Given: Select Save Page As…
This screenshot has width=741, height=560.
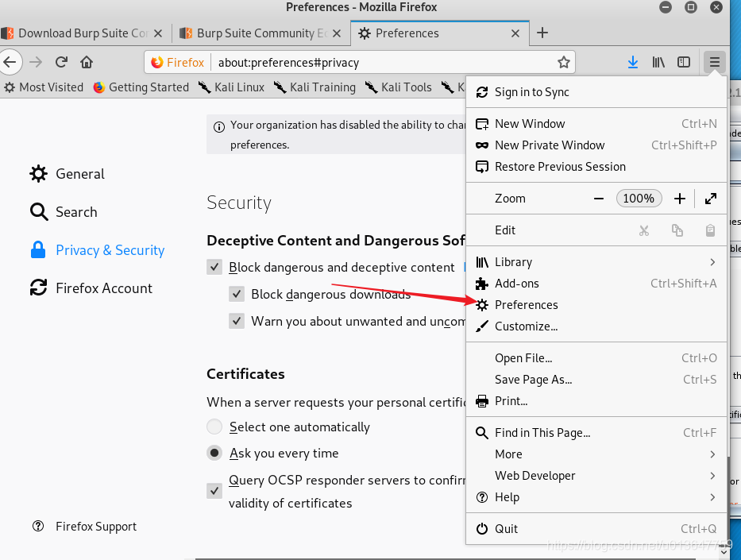Looking at the screenshot, I should (x=596, y=380).
